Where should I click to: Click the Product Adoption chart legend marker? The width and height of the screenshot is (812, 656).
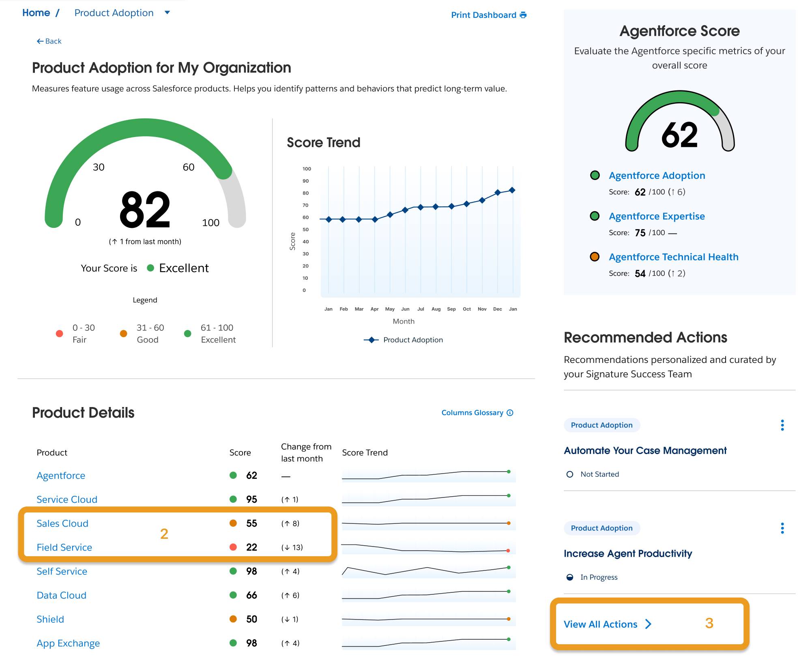pos(371,340)
